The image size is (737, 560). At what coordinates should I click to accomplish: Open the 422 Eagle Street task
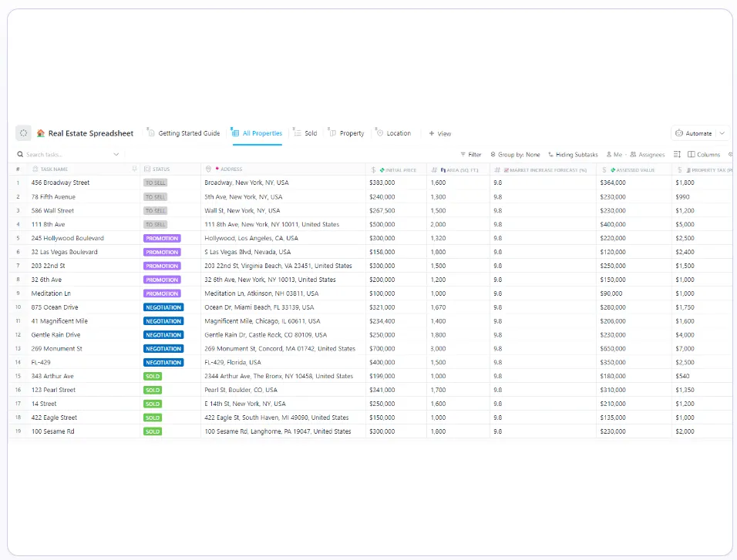(x=54, y=417)
